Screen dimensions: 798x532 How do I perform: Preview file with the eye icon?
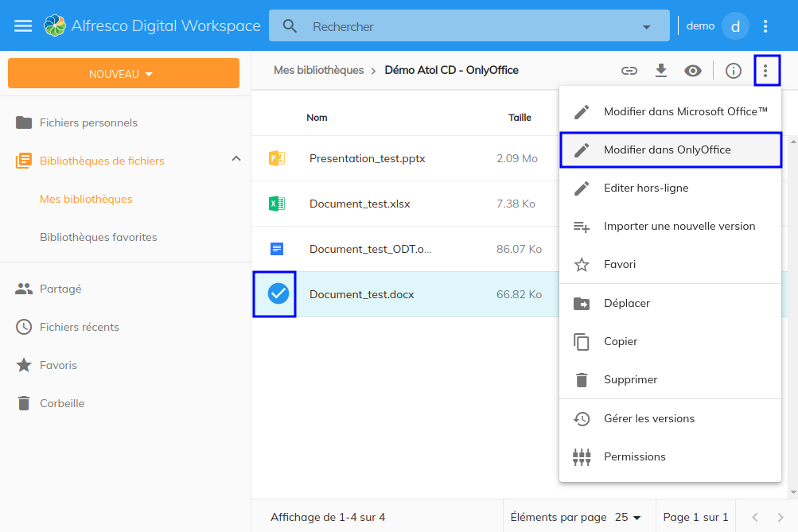tap(693, 71)
